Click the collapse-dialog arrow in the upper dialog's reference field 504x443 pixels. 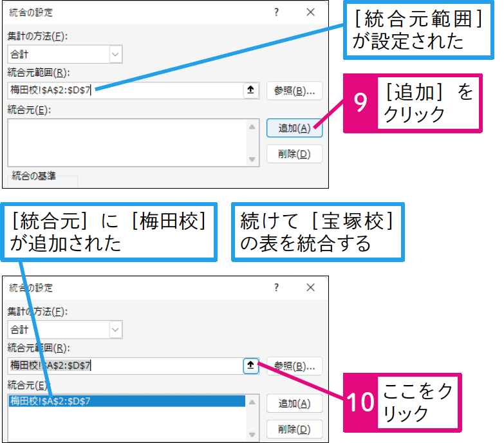click(250, 90)
